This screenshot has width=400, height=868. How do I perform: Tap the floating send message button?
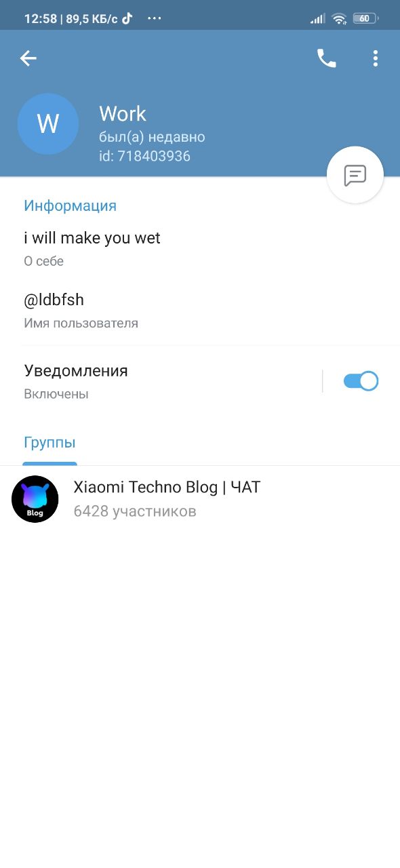355,175
